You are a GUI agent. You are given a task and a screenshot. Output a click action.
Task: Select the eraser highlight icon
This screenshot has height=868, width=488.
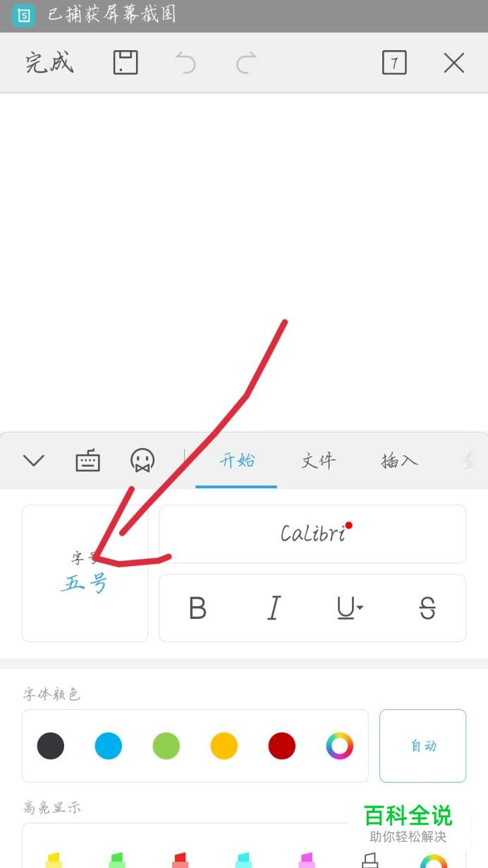[x=370, y=860]
